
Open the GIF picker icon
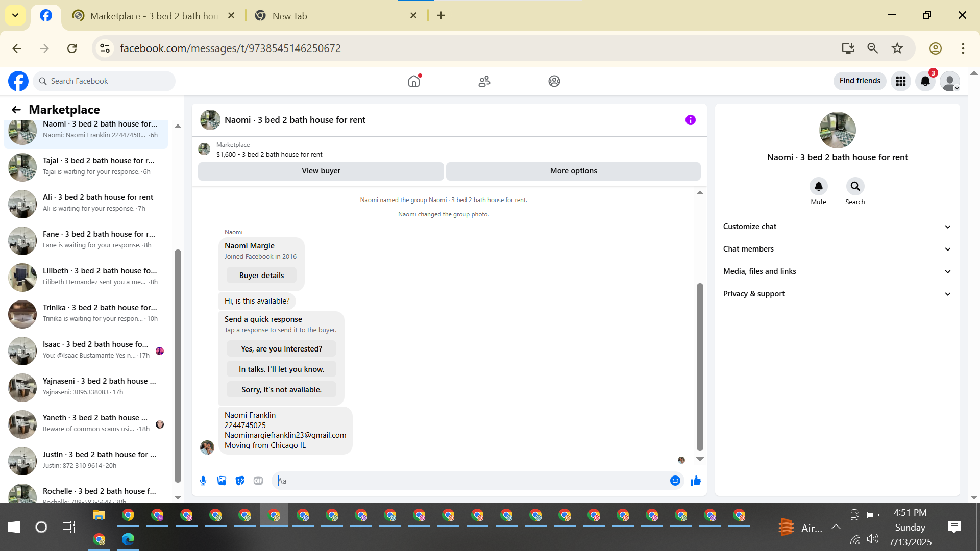tap(258, 481)
